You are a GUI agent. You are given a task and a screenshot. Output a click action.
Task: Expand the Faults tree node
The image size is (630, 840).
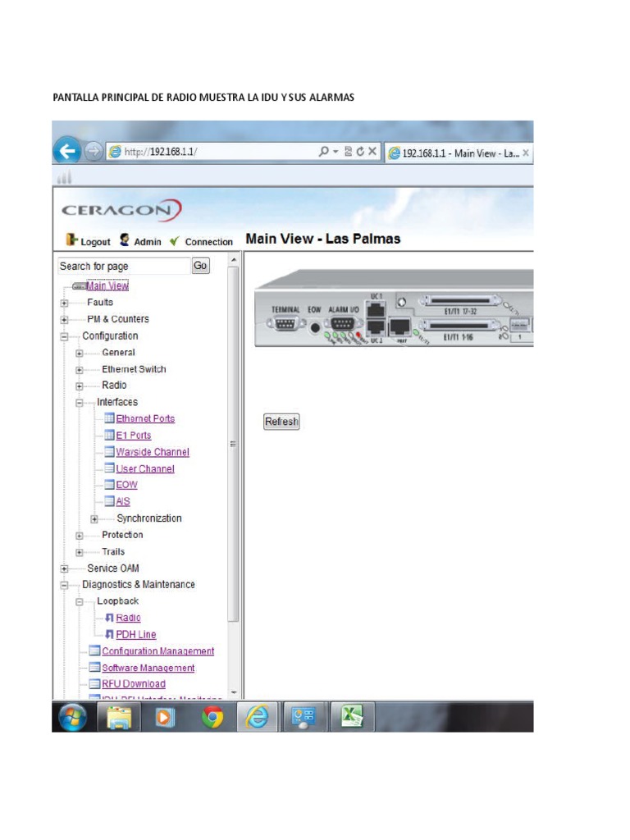click(64, 304)
